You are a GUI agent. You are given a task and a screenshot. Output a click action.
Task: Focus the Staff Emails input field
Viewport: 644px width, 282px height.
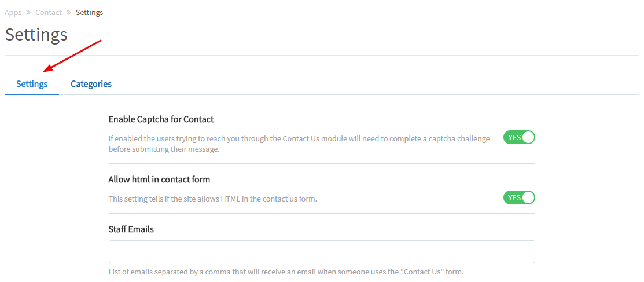322,252
